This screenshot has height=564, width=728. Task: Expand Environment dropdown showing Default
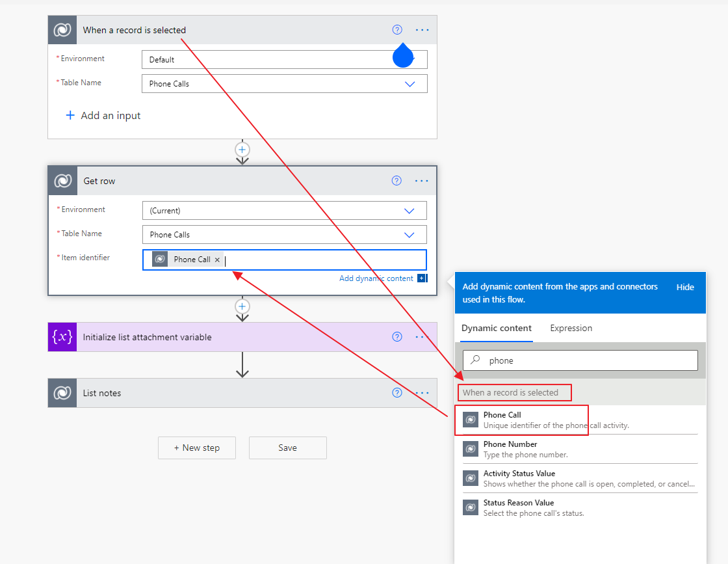click(x=410, y=59)
